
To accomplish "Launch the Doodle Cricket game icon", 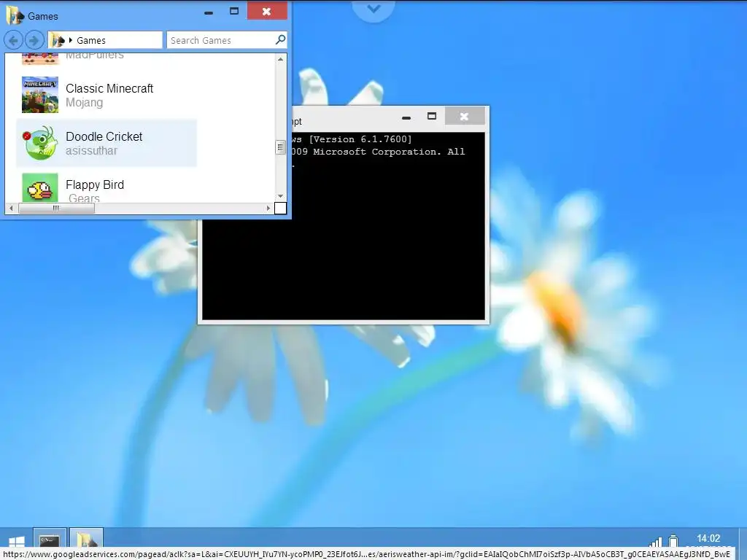I will [x=40, y=143].
